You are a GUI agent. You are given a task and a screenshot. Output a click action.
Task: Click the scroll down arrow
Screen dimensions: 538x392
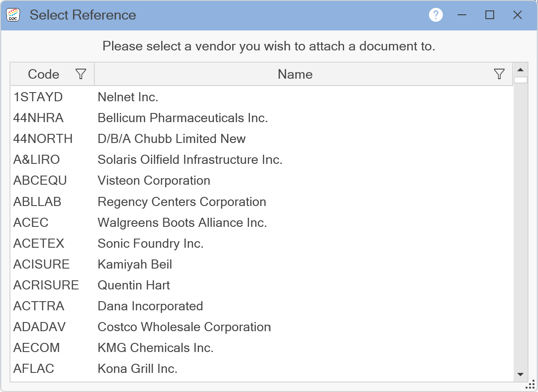coord(520,374)
